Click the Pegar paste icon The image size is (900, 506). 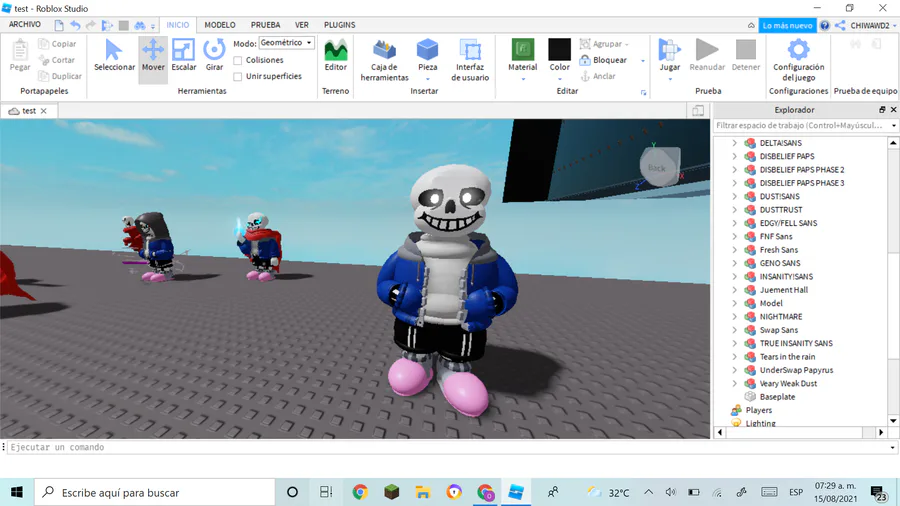click(x=20, y=50)
